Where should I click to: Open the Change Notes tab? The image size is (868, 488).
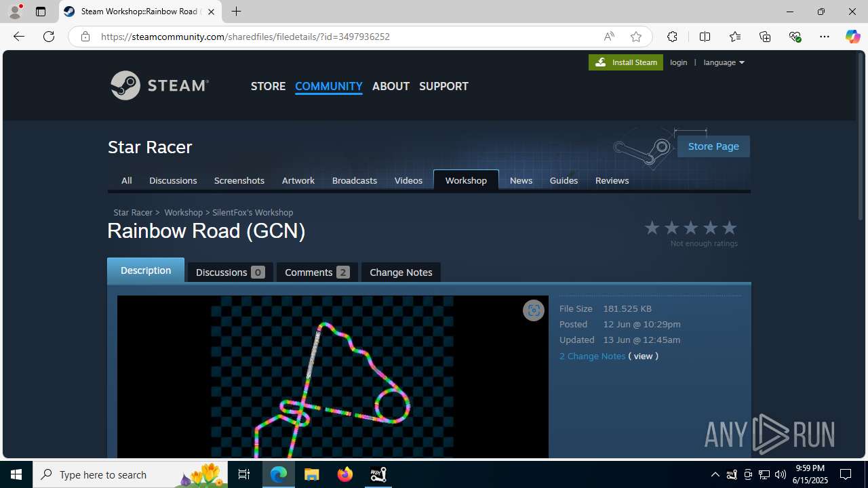[x=401, y=272]
